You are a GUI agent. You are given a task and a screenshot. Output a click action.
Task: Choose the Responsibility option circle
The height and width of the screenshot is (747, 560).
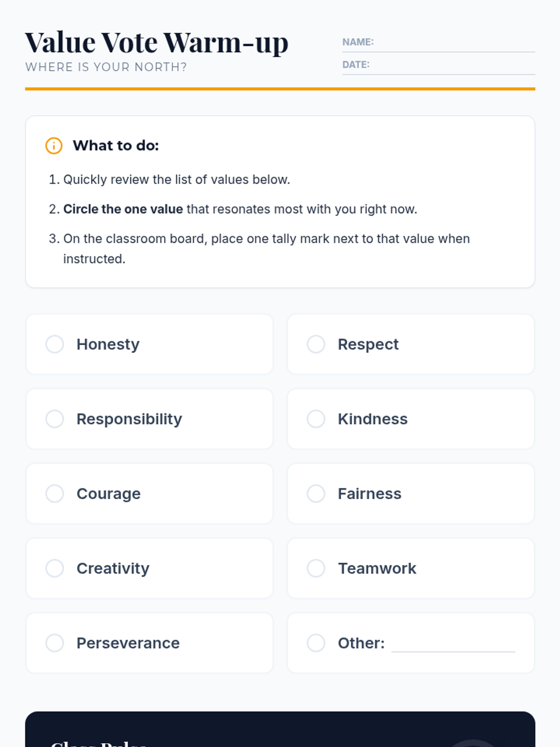(55, 419)
